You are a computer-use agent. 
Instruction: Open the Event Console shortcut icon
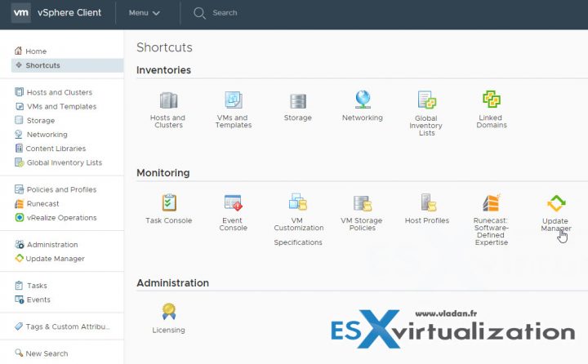[233, 203]
